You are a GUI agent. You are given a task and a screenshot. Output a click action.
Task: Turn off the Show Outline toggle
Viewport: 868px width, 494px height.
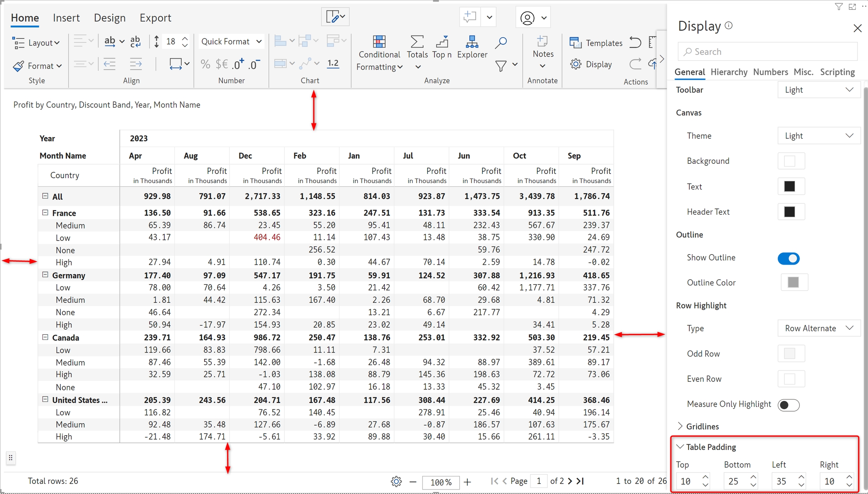tap(788, 258)
